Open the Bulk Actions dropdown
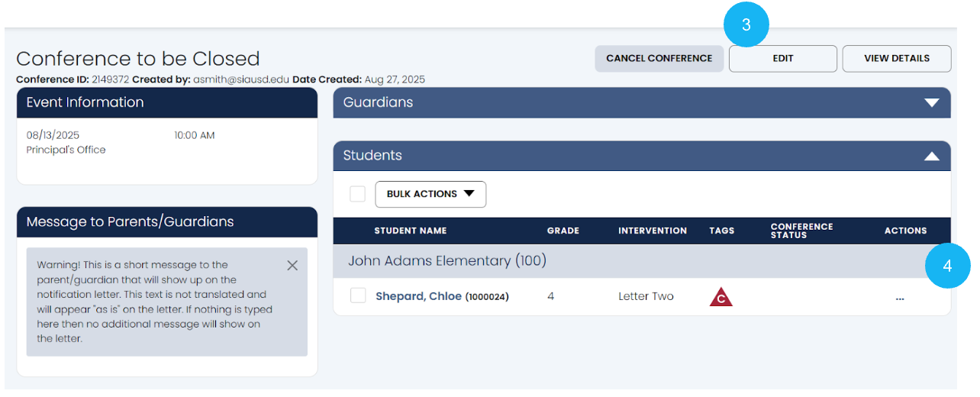 click(x=430, y=194)
